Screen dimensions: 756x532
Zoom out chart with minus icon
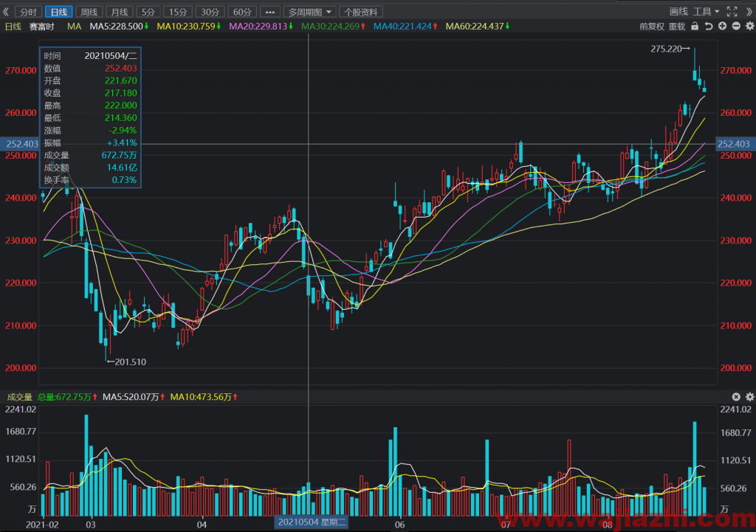pos(736,26)
